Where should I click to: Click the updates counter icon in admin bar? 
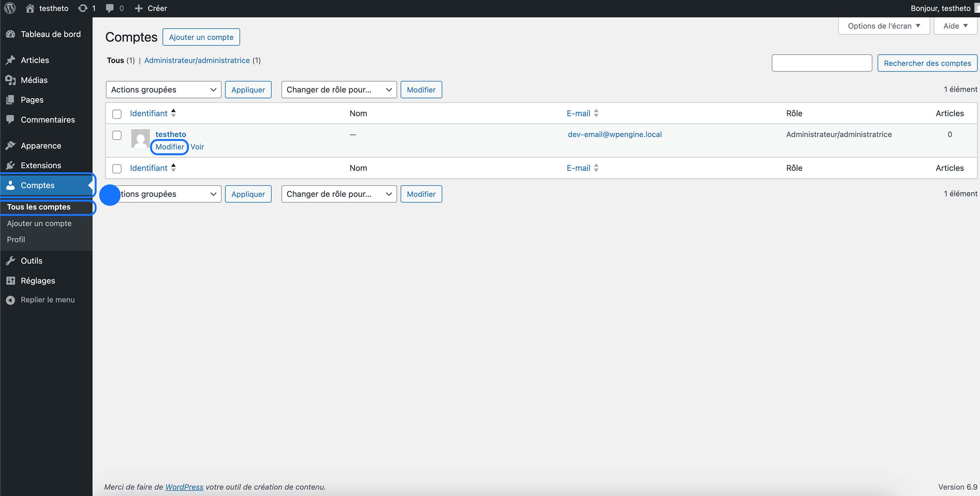click(x=82, y=8)
